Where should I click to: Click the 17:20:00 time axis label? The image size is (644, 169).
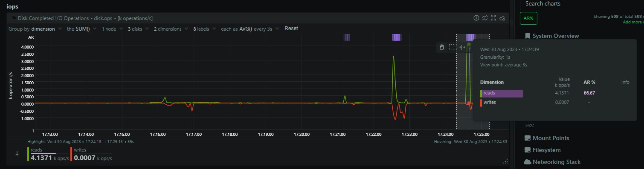pyautogui.click(x=302, y=134)
